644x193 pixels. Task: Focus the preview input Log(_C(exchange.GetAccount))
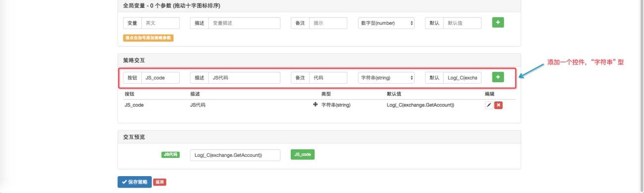(235, 155)
